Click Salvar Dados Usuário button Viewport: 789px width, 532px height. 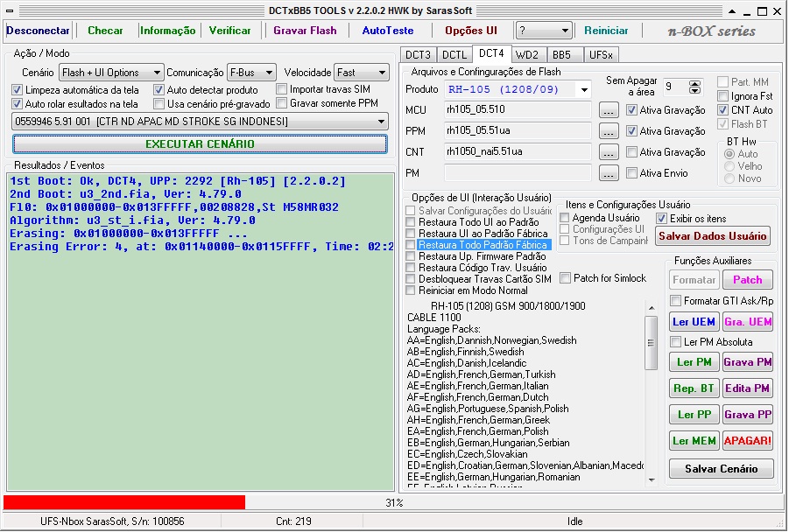713,236
